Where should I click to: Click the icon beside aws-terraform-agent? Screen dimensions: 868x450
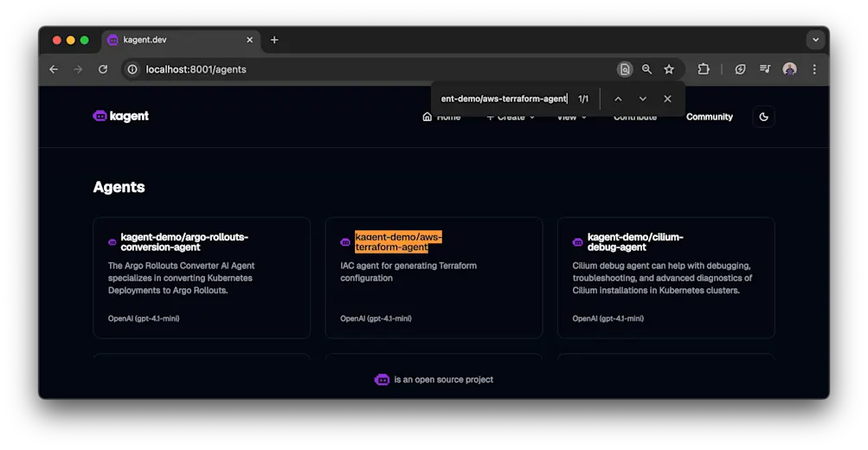pos(345,242)
